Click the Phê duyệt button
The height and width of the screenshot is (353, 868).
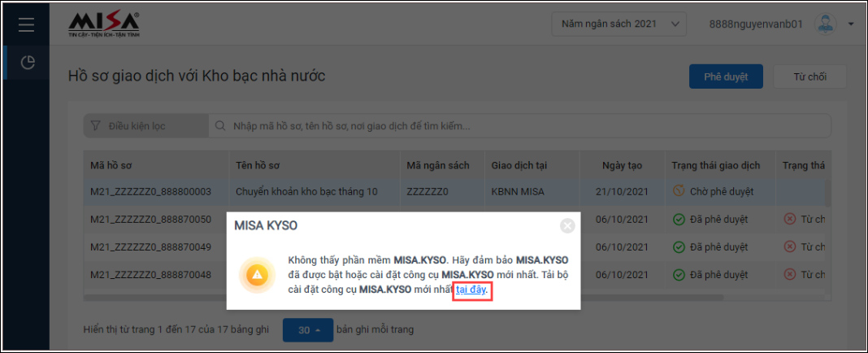(726, 76)
